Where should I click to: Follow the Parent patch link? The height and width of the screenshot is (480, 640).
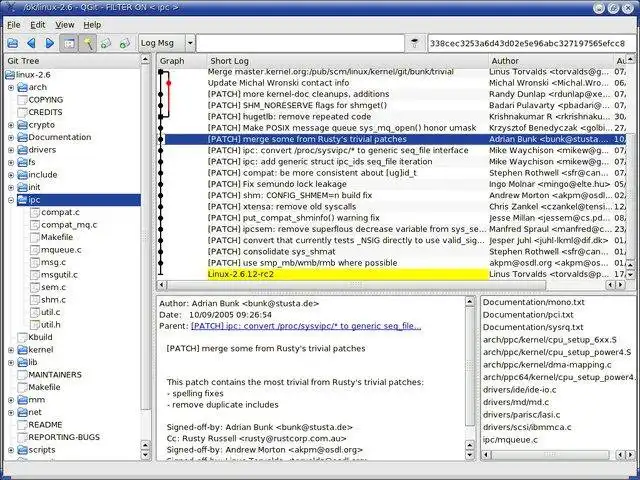pyautogui.click(x=306, y=326)
